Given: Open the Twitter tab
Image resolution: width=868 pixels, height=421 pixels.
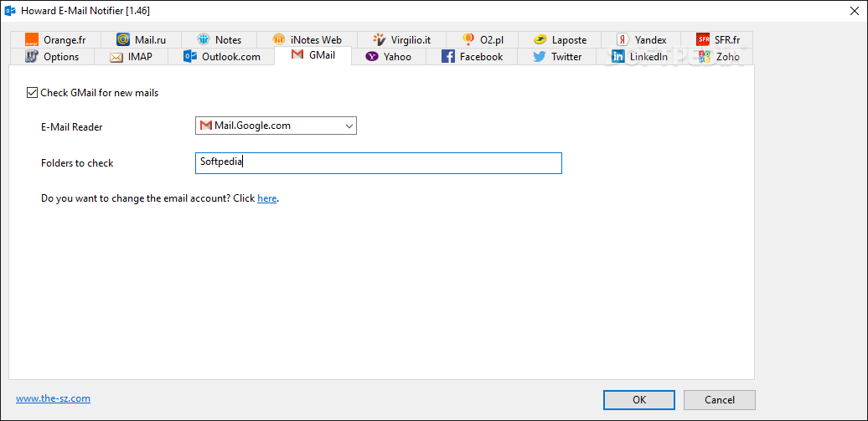Looking at the screenshot, I should pos(557,56).
